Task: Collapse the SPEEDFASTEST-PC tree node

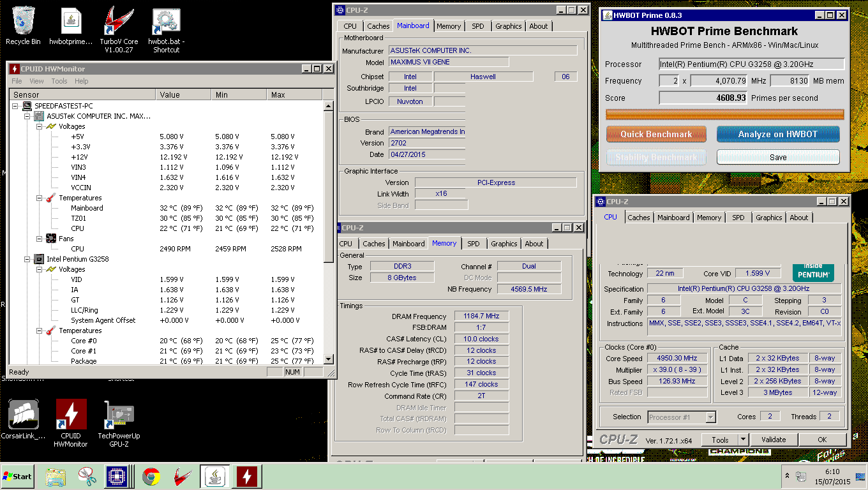Action: [15, 106]
